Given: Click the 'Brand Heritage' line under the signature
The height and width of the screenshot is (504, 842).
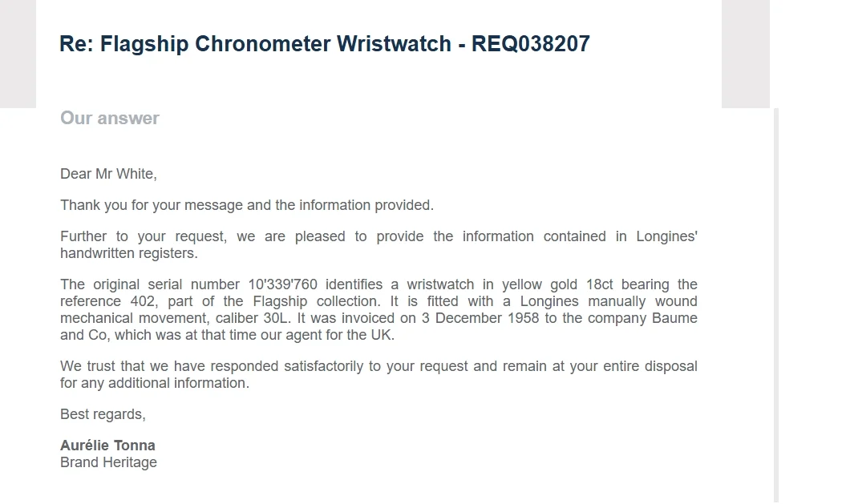Looking at the screenshot, I should tap(108, 462).
